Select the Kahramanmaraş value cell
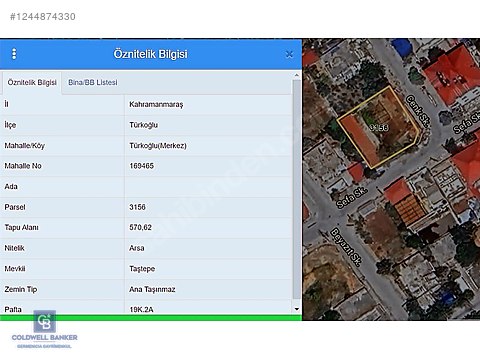This screenshot has width=480, height=360. pyautogui.click(x=156, y=104)
